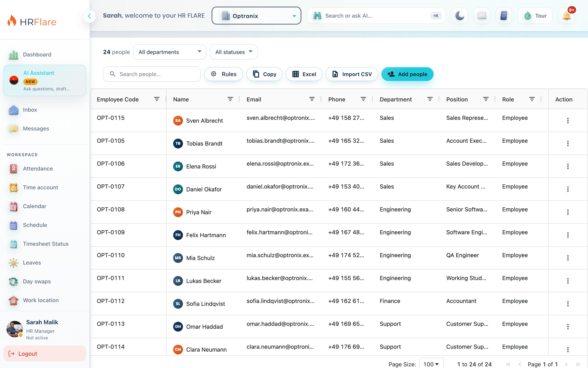This screenshot has height=368, width=588.
Task: Open Position column filter menu
Action: click(x=486, y=99)
